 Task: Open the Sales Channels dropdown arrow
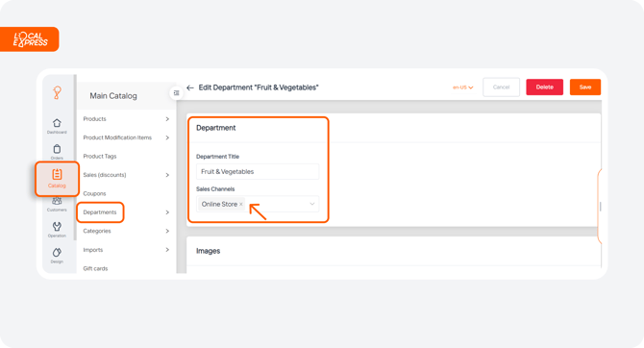pos(312,204)
